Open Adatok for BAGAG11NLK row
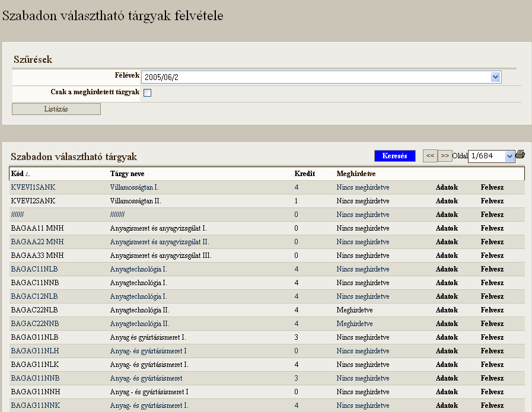Image resolution: width=532 pixels, height=412 pixels. click(447, 365)
